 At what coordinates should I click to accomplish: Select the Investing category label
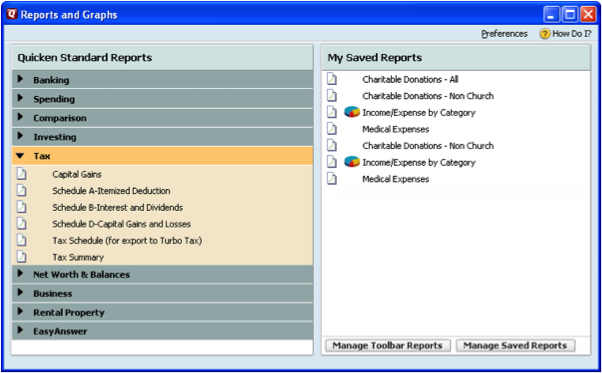(x=55, y=137)
